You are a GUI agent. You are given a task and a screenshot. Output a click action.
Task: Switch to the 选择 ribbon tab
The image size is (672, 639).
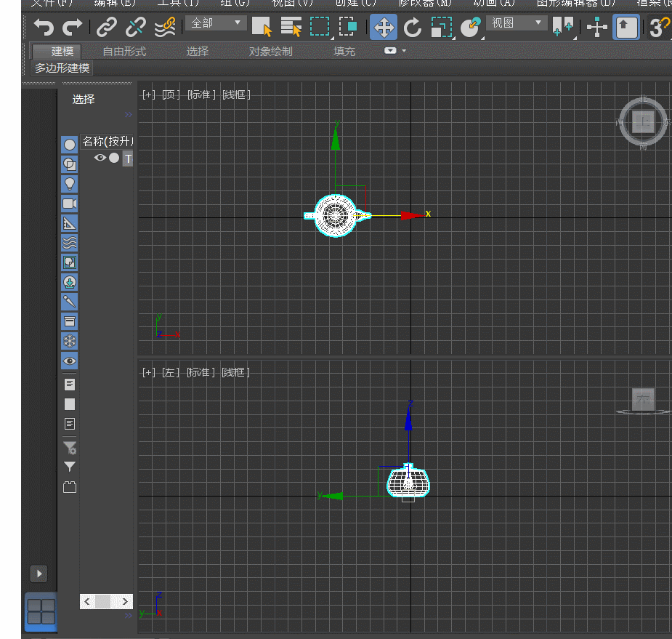pyautogui.click(x=197, y=52)
